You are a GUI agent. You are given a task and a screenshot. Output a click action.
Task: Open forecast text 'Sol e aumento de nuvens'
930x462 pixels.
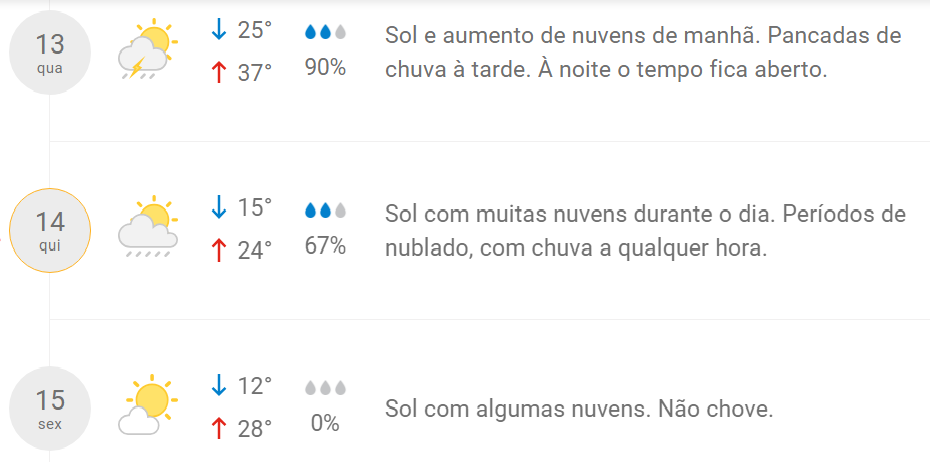click(x=643, y=53)
